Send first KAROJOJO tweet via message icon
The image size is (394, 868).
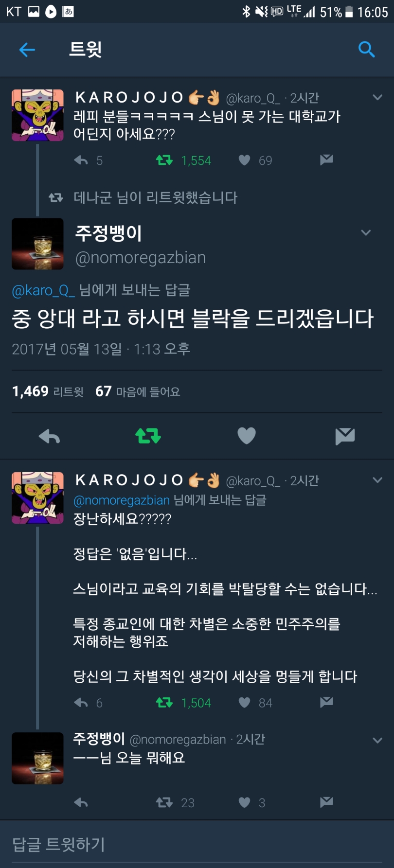[x=326, y=159]
